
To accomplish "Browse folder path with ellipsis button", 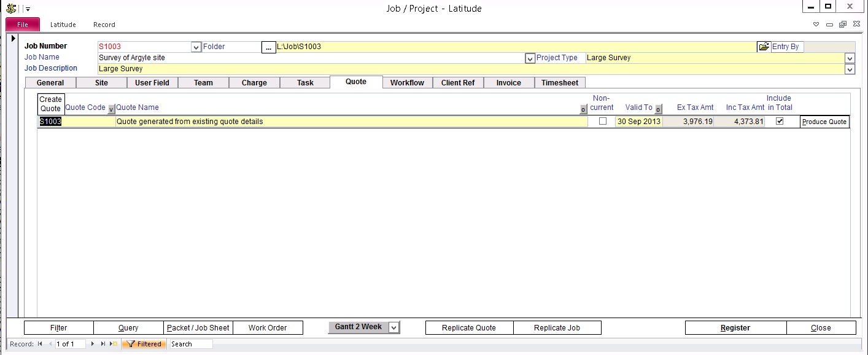I will coord(268,47).
